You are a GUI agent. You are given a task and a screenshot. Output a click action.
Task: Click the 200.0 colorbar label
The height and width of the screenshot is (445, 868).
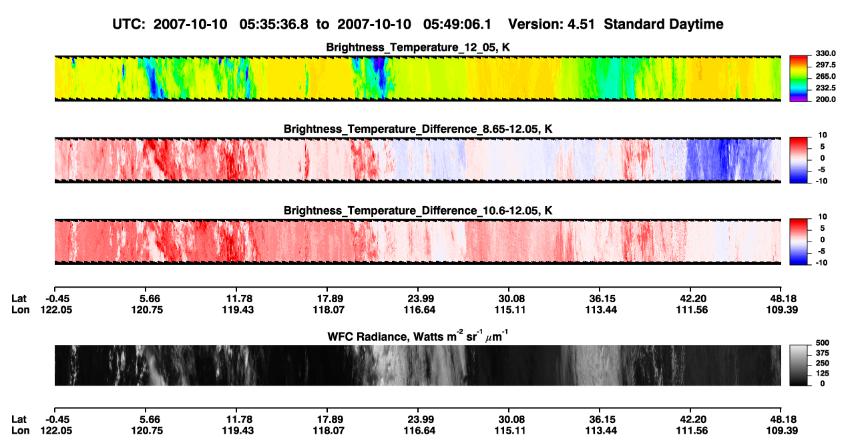tap(826, 99)
